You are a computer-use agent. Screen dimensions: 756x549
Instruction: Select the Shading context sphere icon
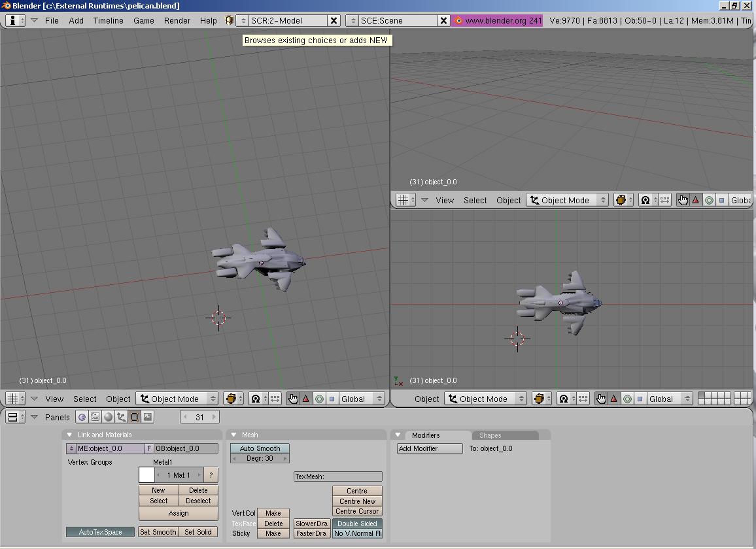click(x=108, y=417)
